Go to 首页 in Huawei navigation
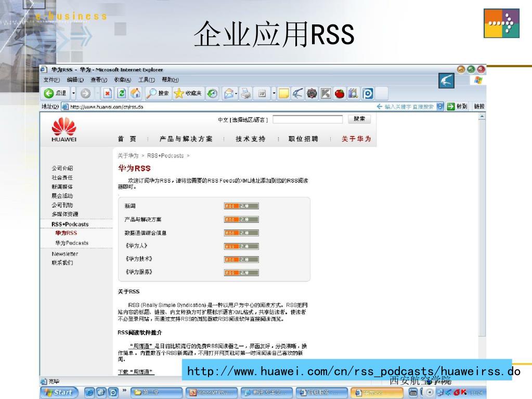The image size is (532, 399). (x=127, y=139)
